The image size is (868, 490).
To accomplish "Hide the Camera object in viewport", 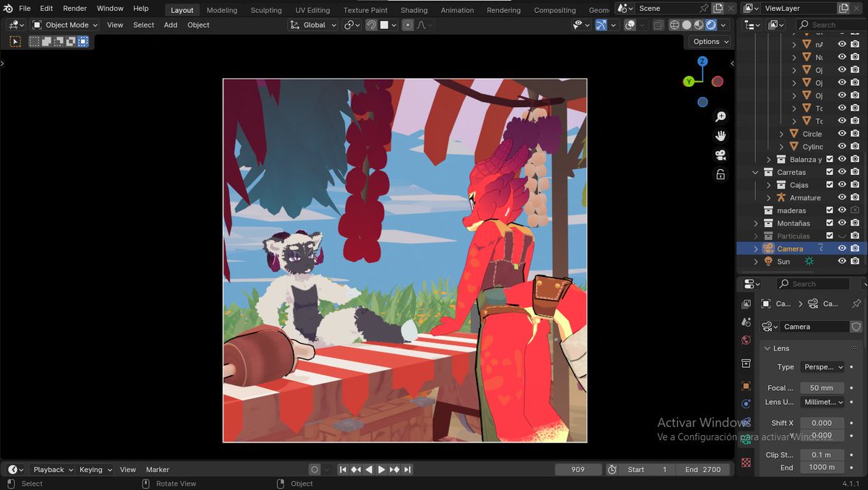I will click(x=842, y=248).
